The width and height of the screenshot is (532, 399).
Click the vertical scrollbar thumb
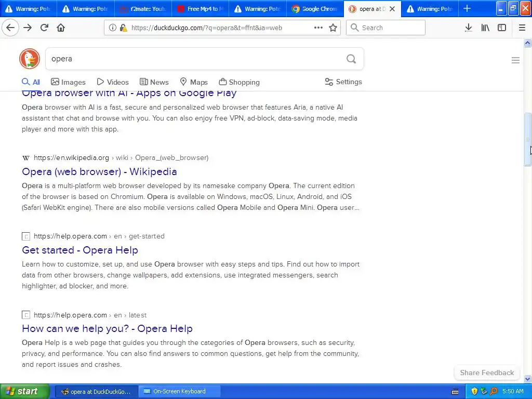point(528,139)
